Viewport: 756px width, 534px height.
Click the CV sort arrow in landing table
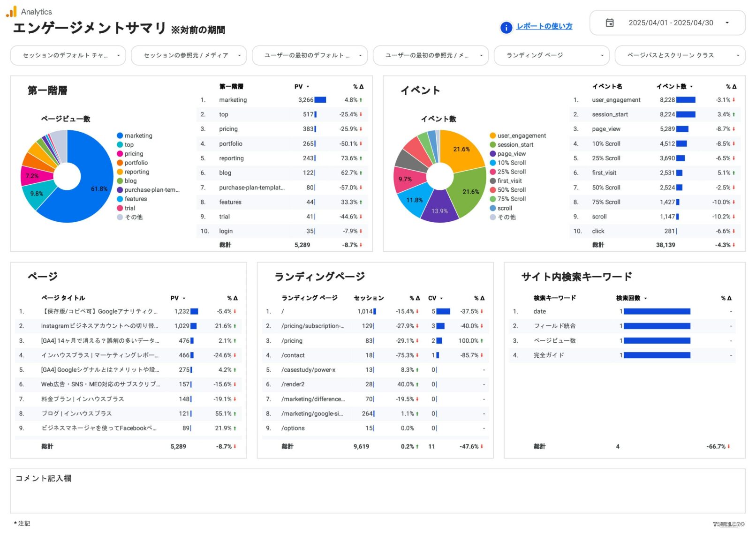441,298
